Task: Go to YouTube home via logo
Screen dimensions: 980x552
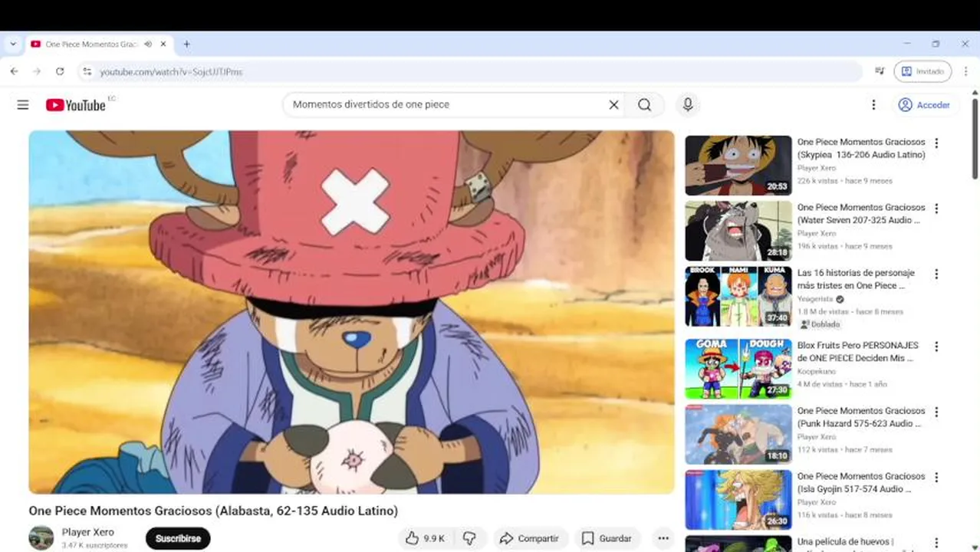Action: click(75, 105)
